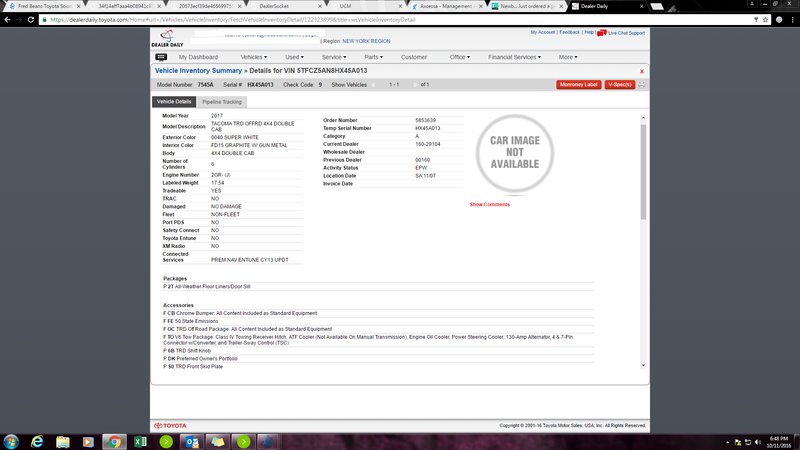800x450 pixels.
Task: Select the Vehicle Details tab
Action: 174,102
